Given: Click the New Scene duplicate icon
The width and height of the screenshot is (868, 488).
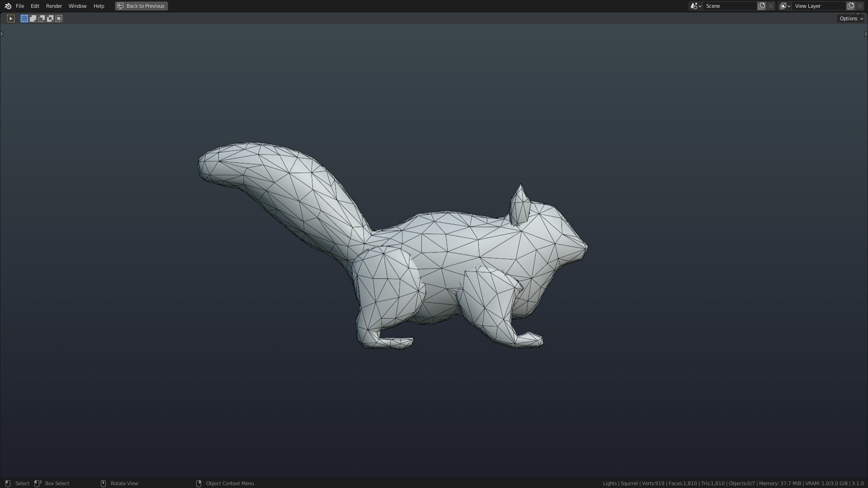Looking at the screenshot, I should (761, 6).
